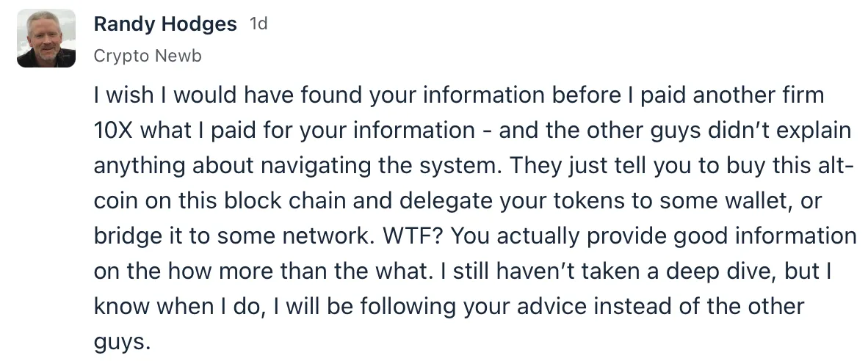Select the Crypto Newb subtitle
The image size is (868, 361).
(148, 56)
